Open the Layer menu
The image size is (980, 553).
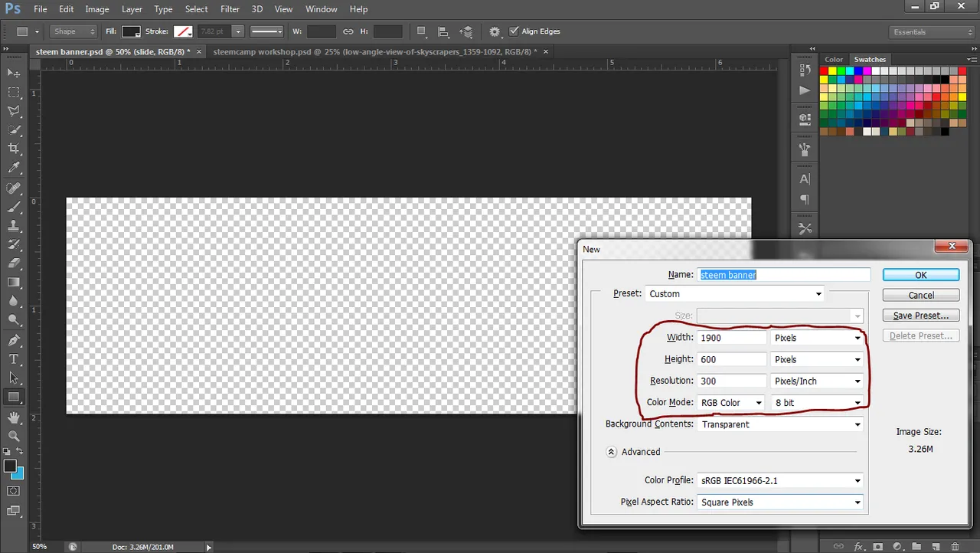132,9
